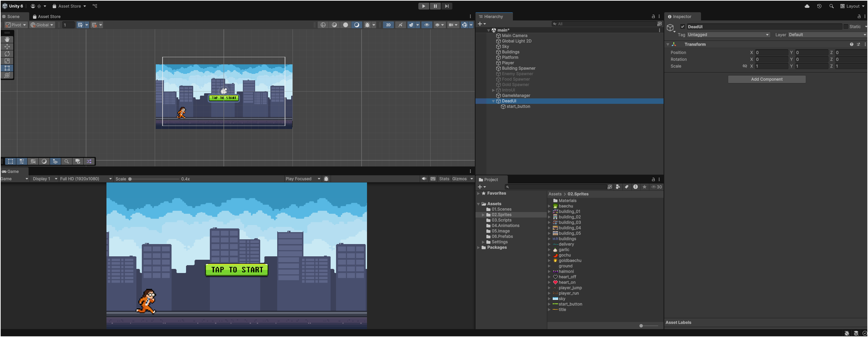This screenshot has height=337, width=868.
Task: Click the Add Component button
Action: pyautogui.click(x=767, y=79)
